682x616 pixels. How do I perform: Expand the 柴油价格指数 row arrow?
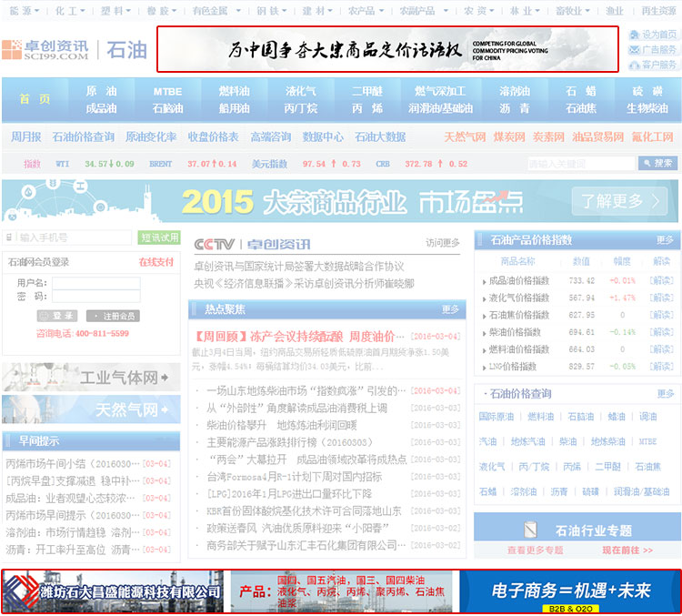coord(483,332)
